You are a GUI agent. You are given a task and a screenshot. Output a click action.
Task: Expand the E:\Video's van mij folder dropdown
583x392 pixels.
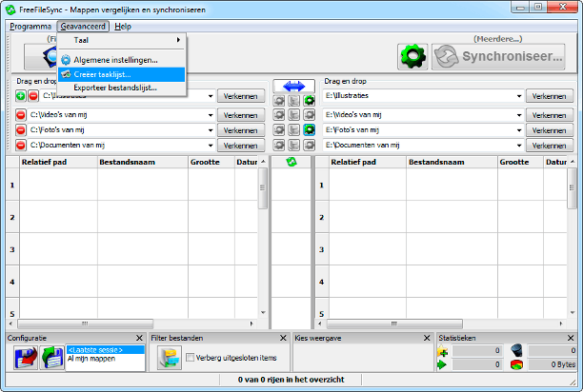tap(519, 115)
